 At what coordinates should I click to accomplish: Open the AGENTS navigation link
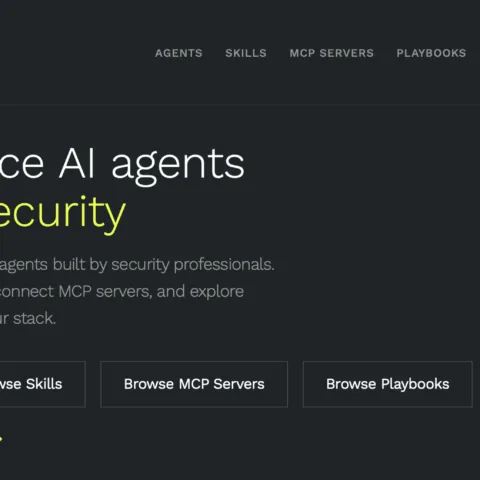coord(179,53)
